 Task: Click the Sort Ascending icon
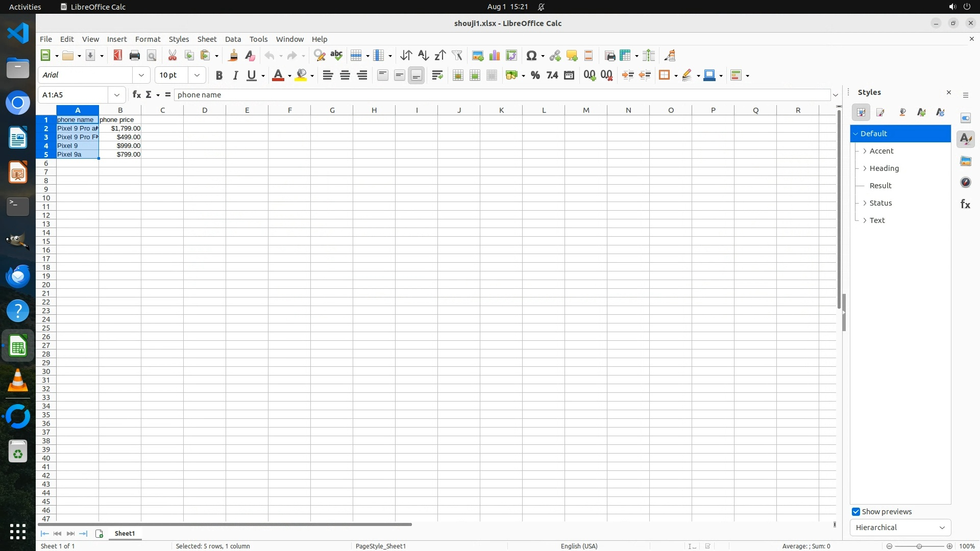pyautogui.click(x=423, y=56)
